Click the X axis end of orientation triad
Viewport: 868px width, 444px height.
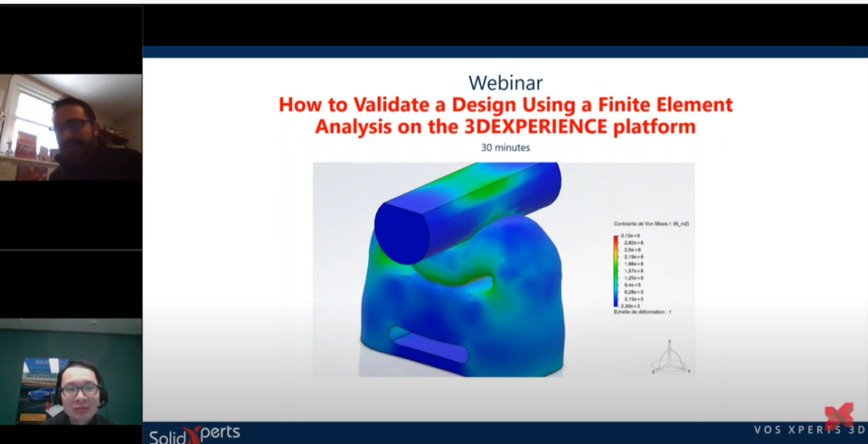[654, 371]
